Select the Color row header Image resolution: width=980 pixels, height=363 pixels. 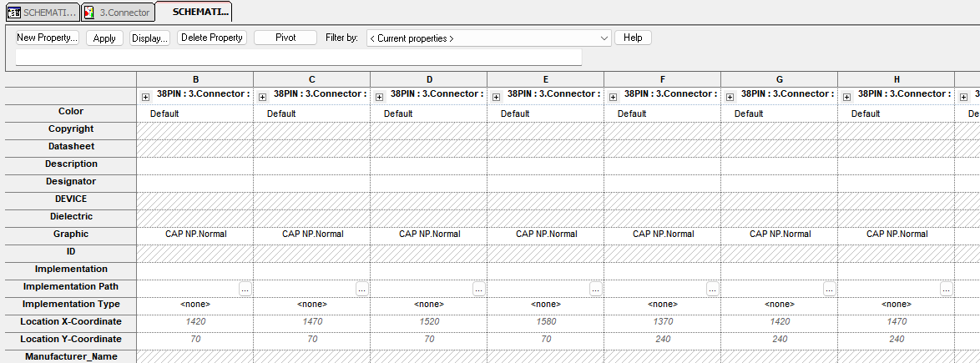coord(71,112)
